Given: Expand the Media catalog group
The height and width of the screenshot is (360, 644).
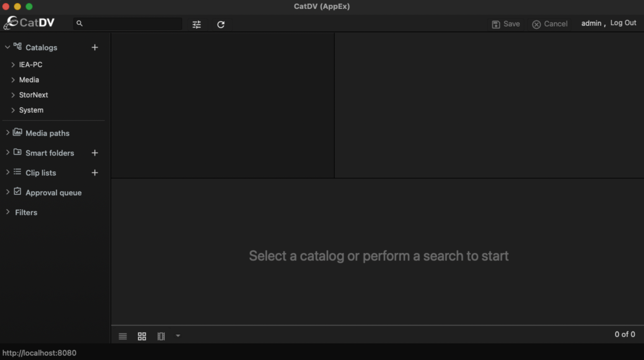Looking at the screenshot, I should 13,80.
